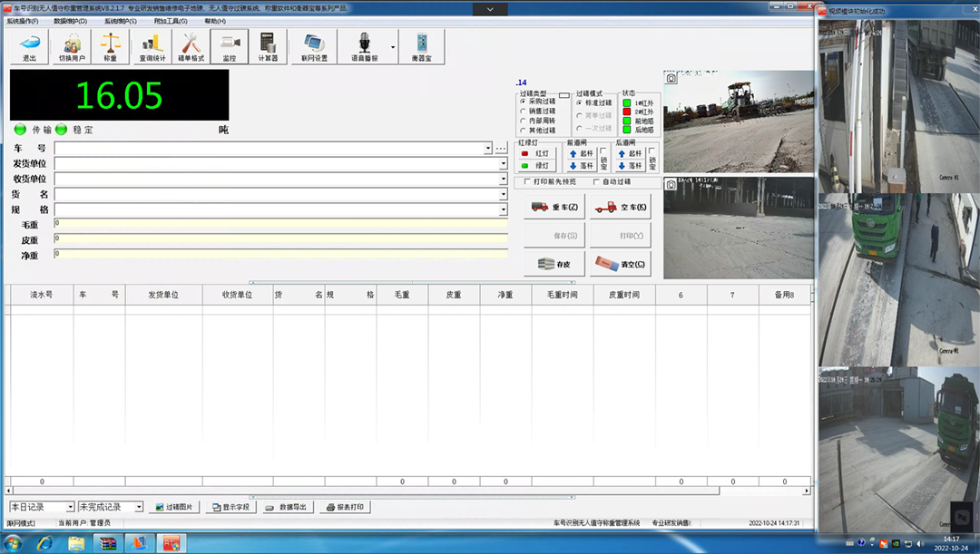
Task: Open 查询统计 (Query Statistics) tool
Action: 152,47
